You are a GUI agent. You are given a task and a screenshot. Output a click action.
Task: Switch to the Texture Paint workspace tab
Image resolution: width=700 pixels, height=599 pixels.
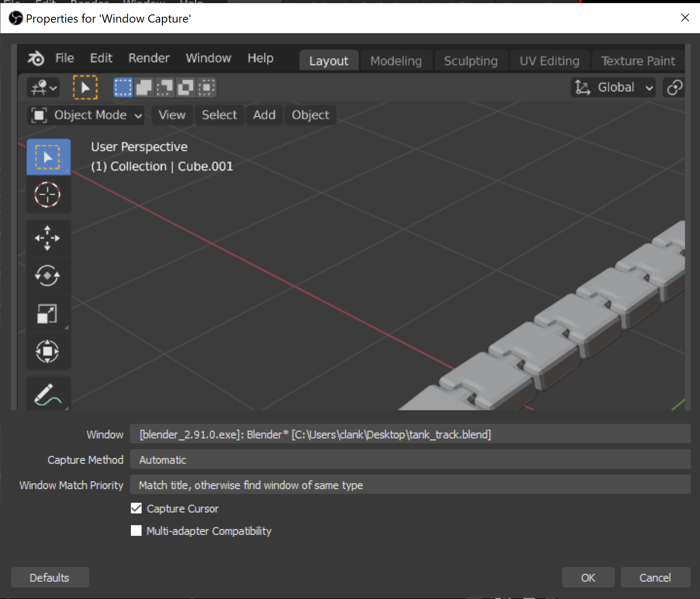click(638, 61)
